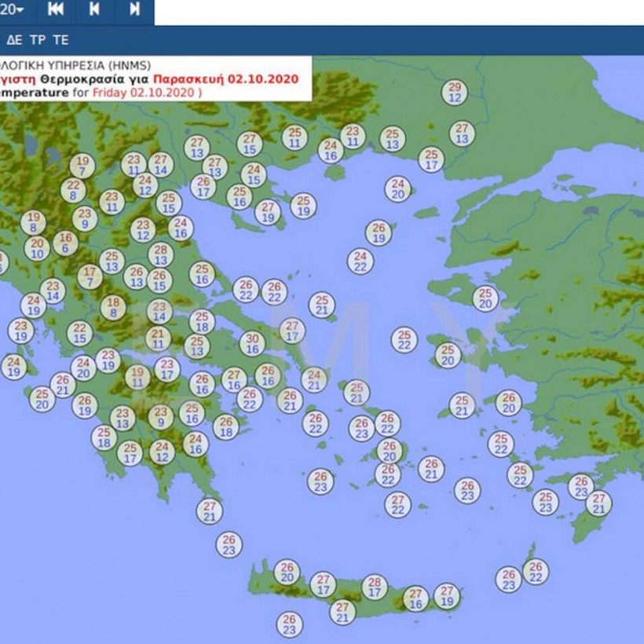Click the 20/10 temperature marker

(x=37, y=249)
